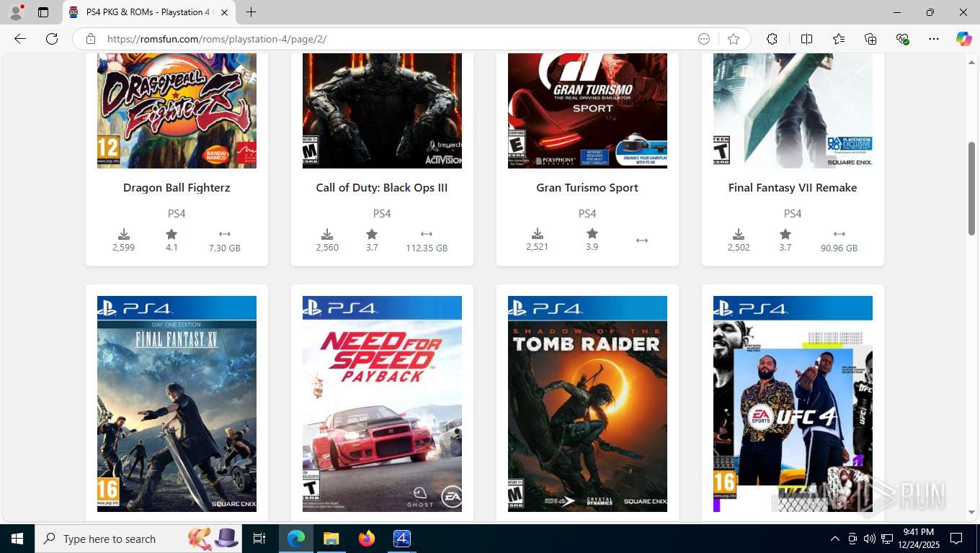This screenshot has width=980, height=553.
Task: Click PS4 label under Gran Turismo Sport
Action: click(x=587, y=213)
